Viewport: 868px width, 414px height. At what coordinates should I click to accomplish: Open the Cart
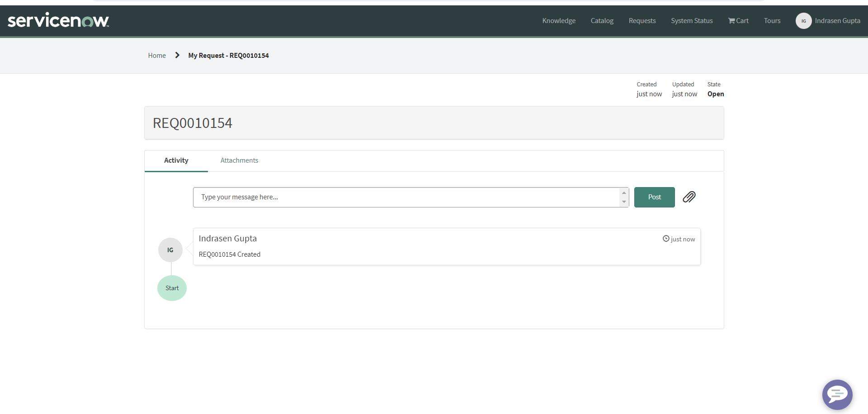coord(738,21)
